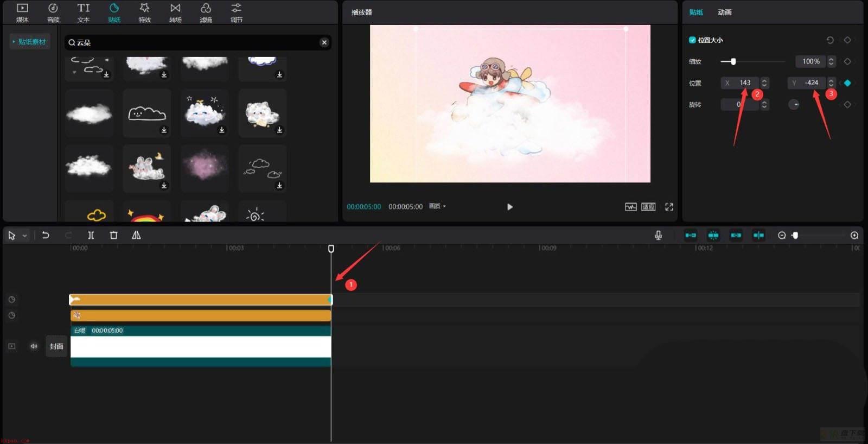Image resolution: width=868 pixels, height=444 pixels.
Task: Select the bunny on cloud with moon sticker
Action: tap(147, 168)
